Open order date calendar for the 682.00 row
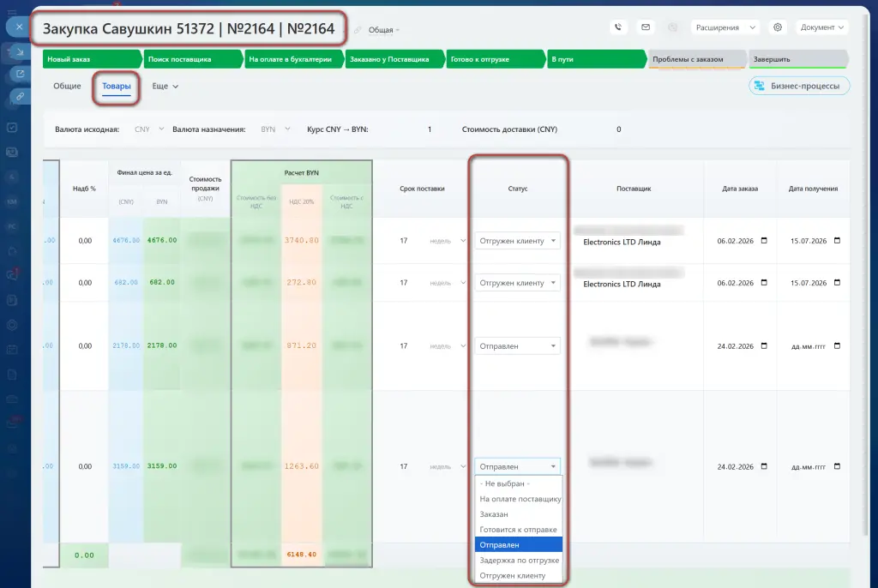 click(764, 283)
